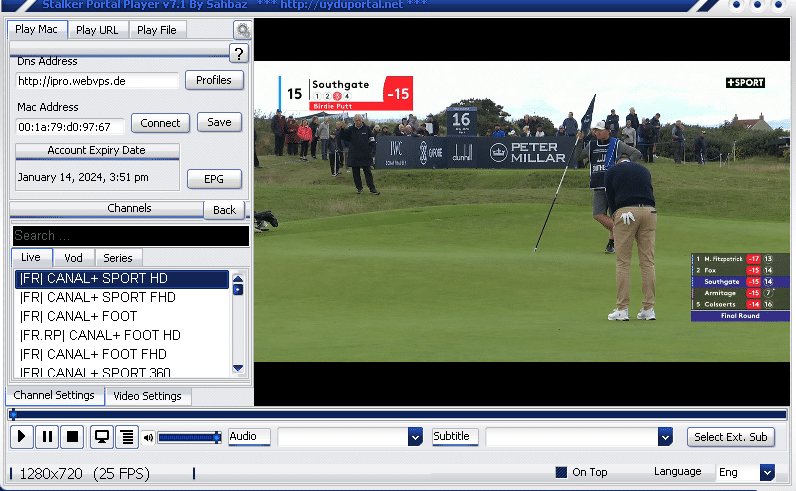The image size is (796, 491).
Task: Click the question mark help button
Action: [238, 54]
